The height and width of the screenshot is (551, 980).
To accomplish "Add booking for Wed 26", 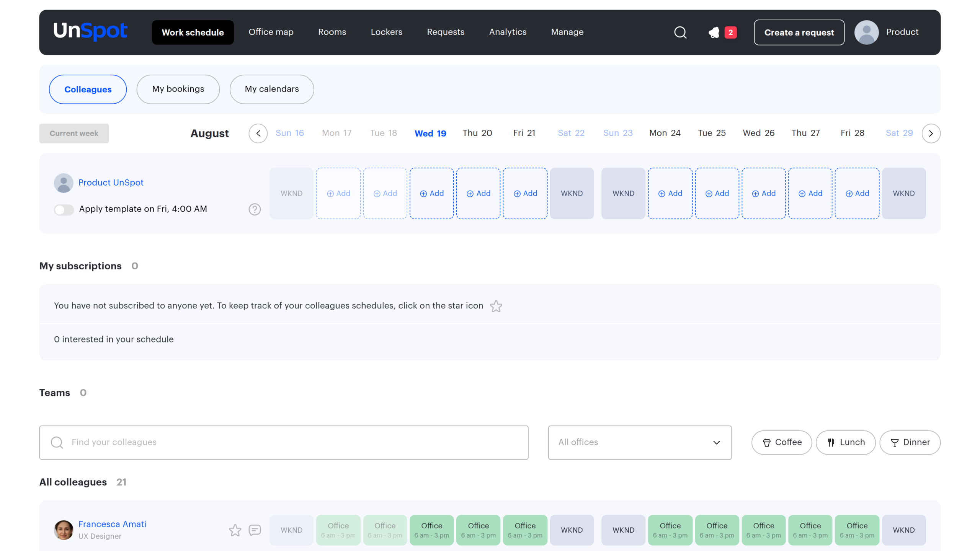I will [764, 193].
